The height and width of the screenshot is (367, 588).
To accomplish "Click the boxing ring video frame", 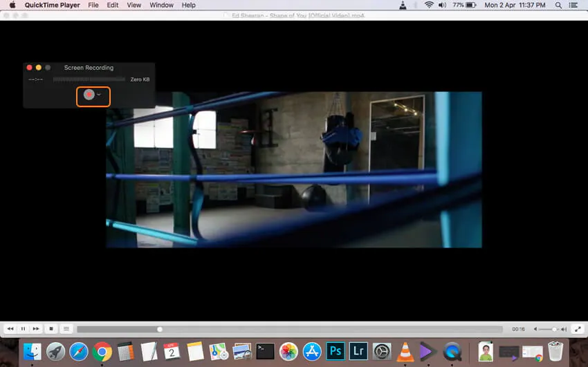I will pyautogui.click(x=294, y=169).
